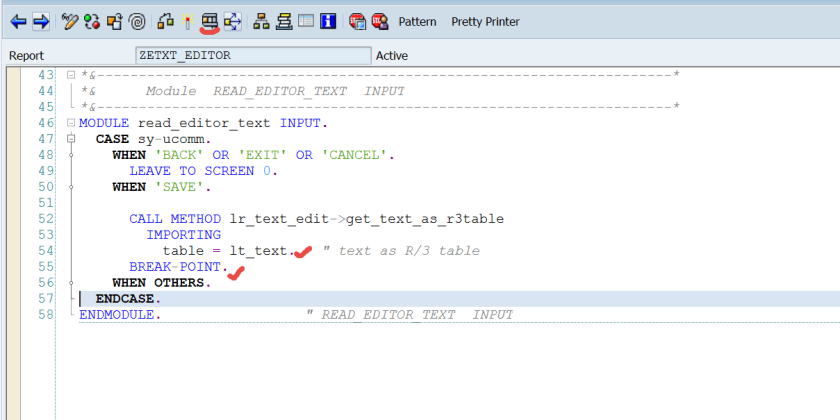Collapse the MODULE block at line 46
Viewport: 840px width, 420px height.
point(70,123)
